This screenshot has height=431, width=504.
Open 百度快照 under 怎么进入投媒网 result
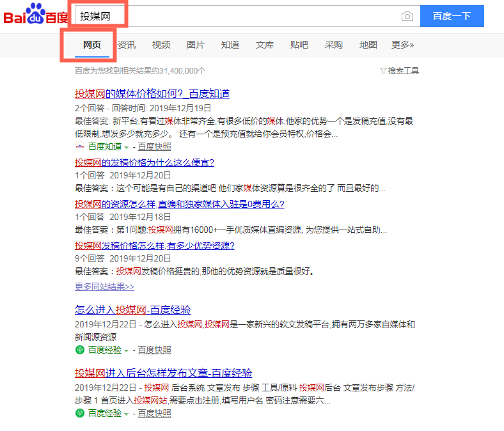(x=154, y=350)
